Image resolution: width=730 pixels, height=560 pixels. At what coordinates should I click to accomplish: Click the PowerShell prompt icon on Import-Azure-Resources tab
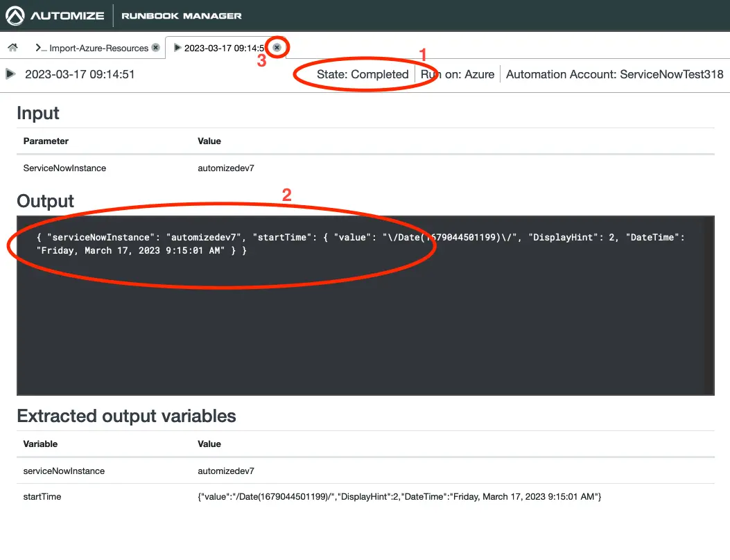click(x=41, y=48)
